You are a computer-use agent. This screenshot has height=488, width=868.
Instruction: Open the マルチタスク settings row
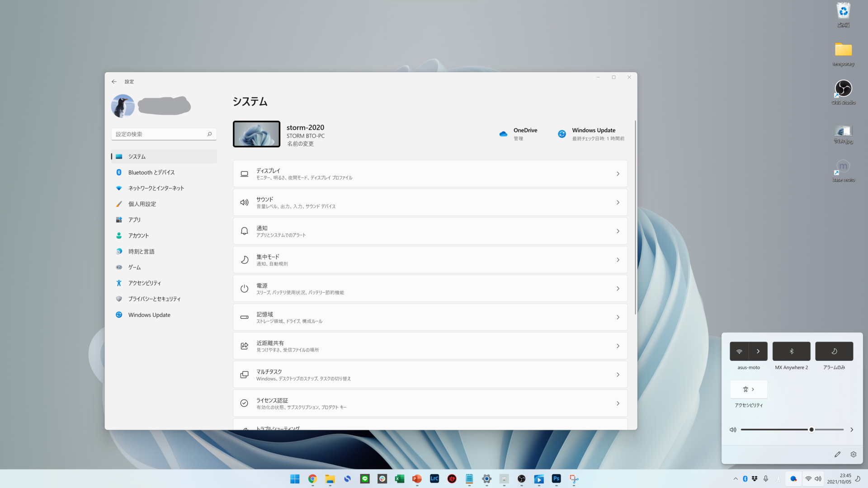click(430, 375)
